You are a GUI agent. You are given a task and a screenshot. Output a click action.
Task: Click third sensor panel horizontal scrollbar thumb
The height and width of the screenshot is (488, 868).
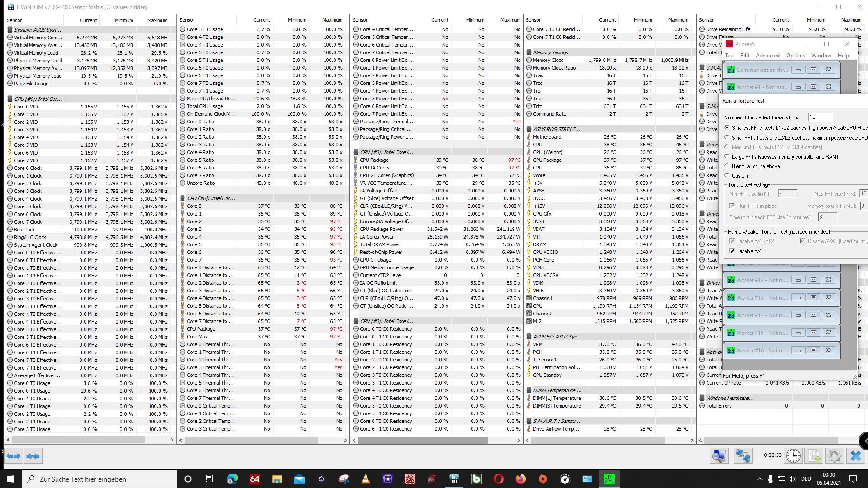tap(423, 440)
